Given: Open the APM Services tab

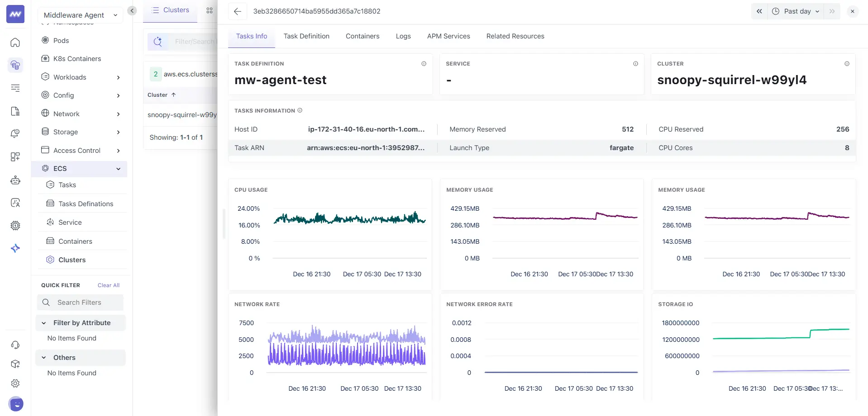Looking at the screenshot, I should pos(448,36).
